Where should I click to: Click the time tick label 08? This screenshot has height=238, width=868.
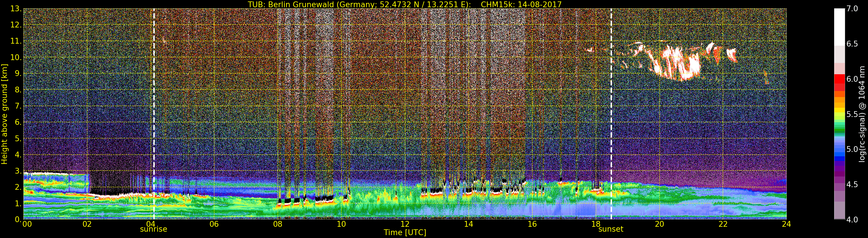(x=278, y=224)
